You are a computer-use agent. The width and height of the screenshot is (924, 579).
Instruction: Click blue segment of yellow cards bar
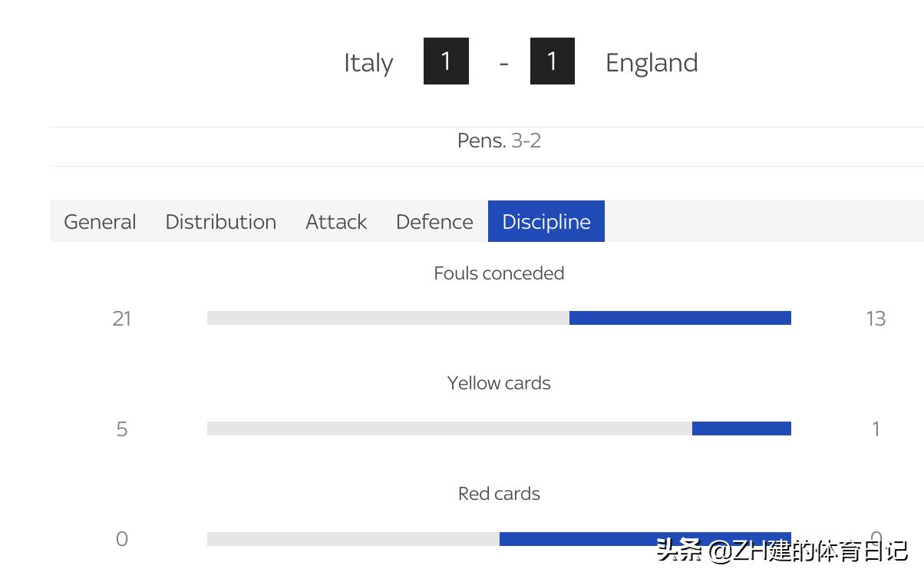pos(741,428)
